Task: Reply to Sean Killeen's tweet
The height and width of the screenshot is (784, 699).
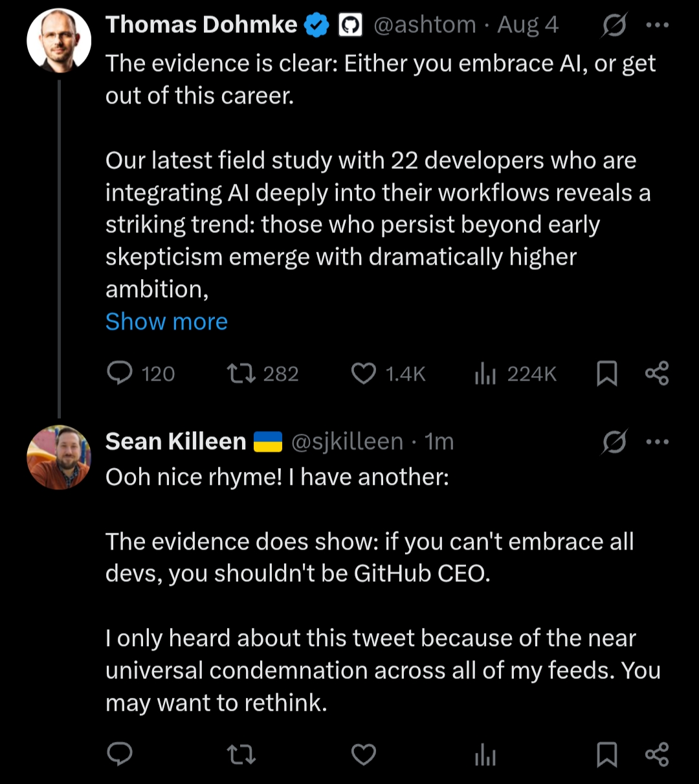Action: click(120, 754)
